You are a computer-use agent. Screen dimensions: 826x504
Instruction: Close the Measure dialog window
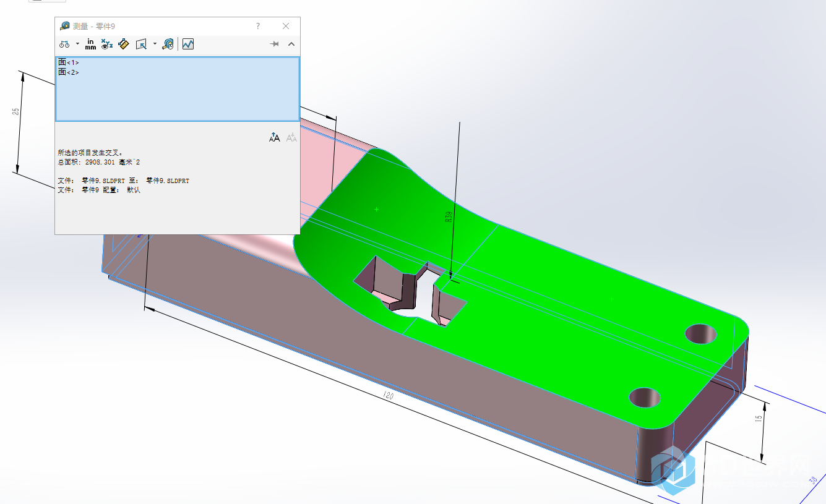coord(286,26)
